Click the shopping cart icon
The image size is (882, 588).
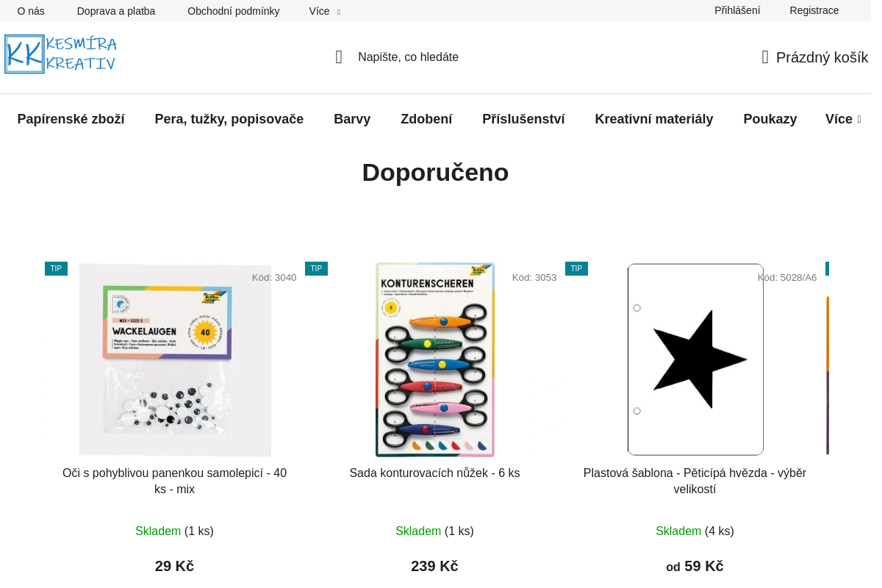coord(765,57)
